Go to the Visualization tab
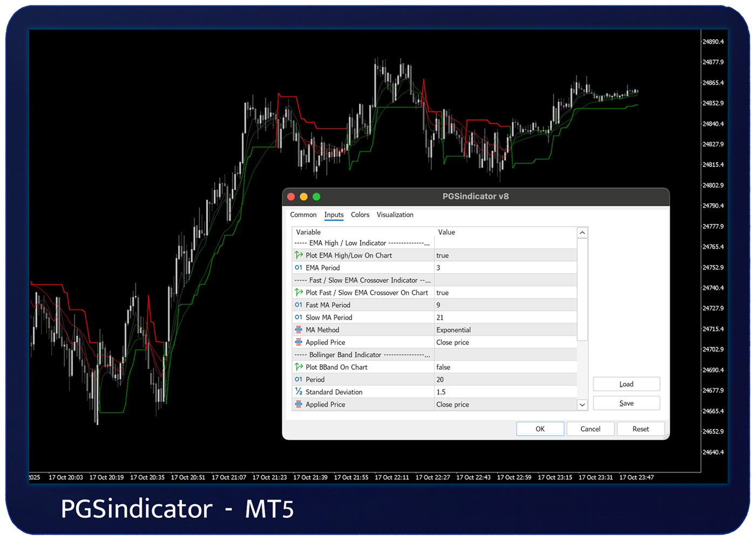The image size is (756, 540). [395, 215]
